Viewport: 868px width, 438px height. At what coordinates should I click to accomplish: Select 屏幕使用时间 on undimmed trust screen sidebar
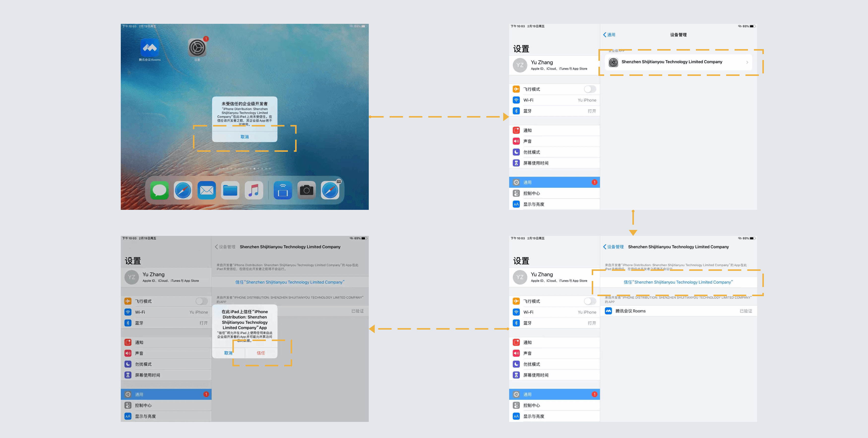554,375
